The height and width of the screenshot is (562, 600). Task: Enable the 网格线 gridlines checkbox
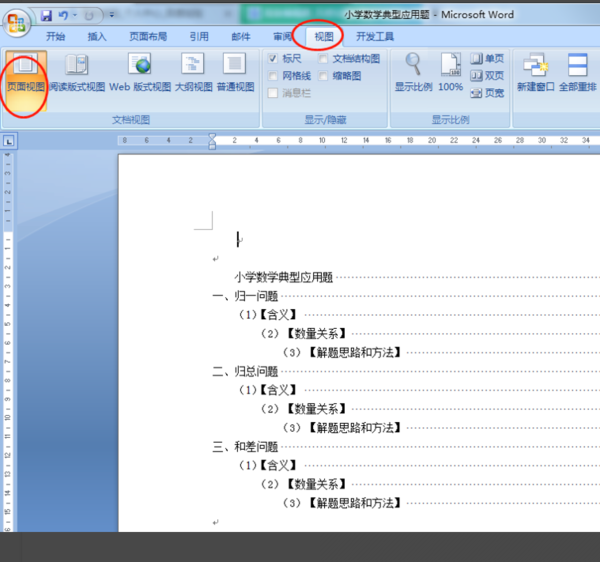[272, 76]
